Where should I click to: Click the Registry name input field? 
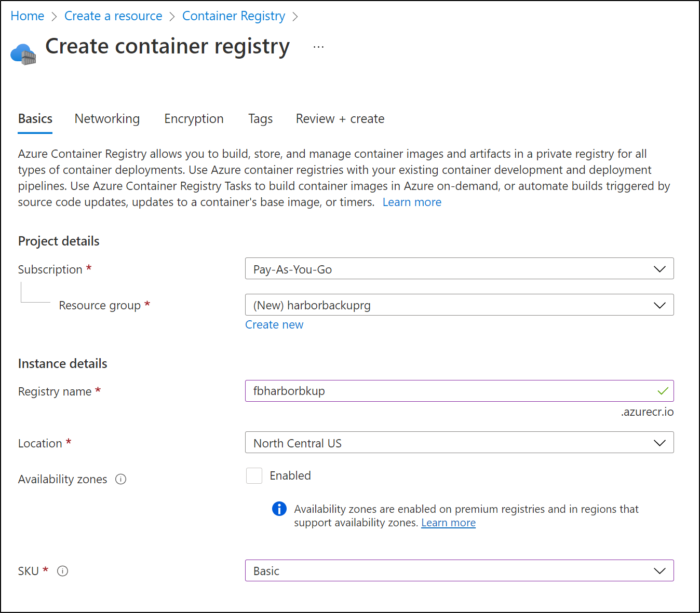tap(459, 391)
